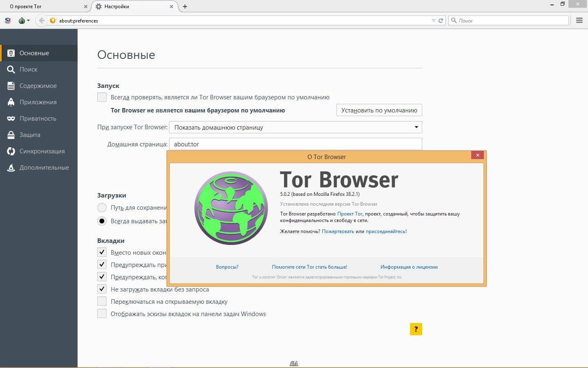
Task: Open the Проект Tor link
Action: tap(350, 214)
